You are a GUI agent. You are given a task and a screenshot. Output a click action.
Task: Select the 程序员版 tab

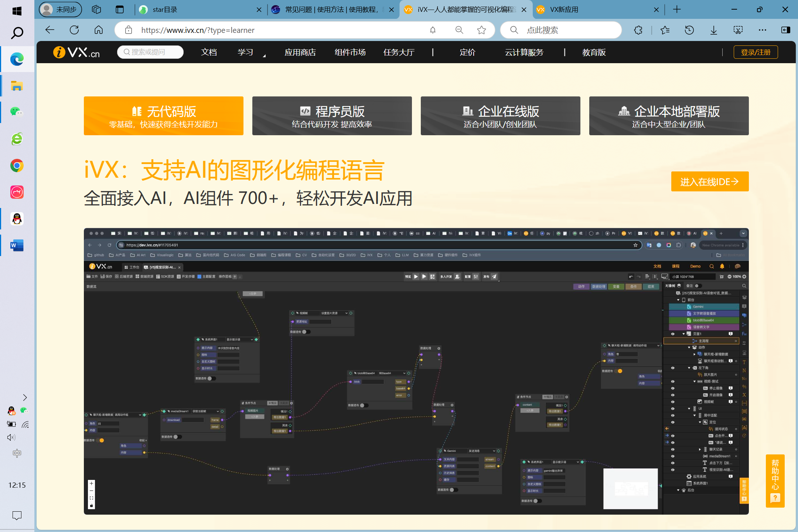click(x=332, y=116)
